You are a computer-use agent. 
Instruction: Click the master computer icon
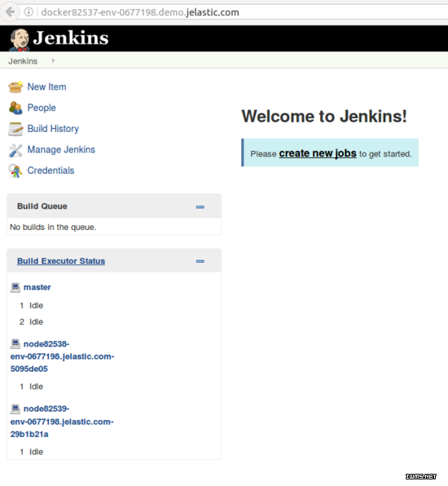[15, 288]
